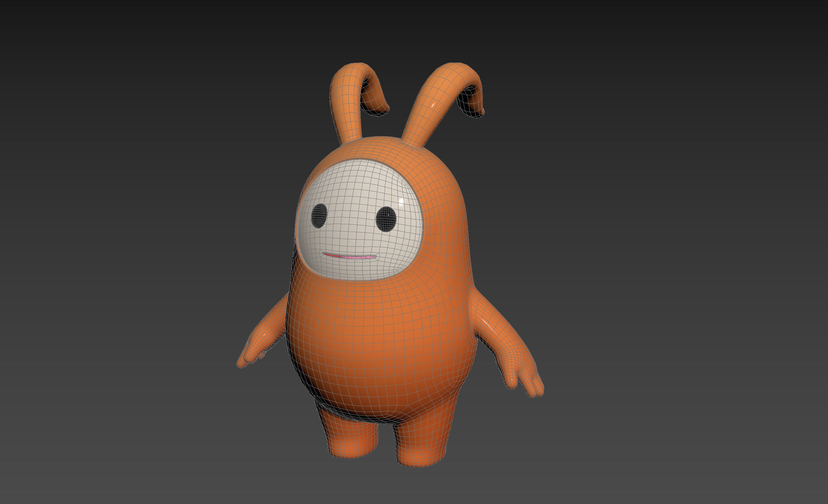Pick the white face mask surface
Viewport: 828px width, 504px height.
360,220
